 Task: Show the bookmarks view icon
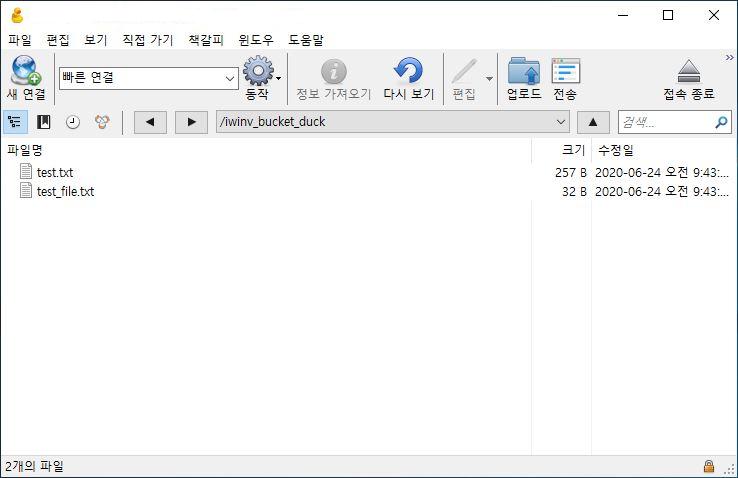43,122
